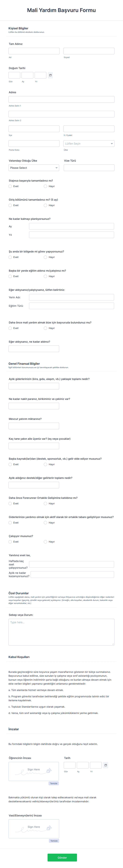Focus the Posta Kodu field
This screenshot has width=123, height=868.
click(x=34, y=144)
